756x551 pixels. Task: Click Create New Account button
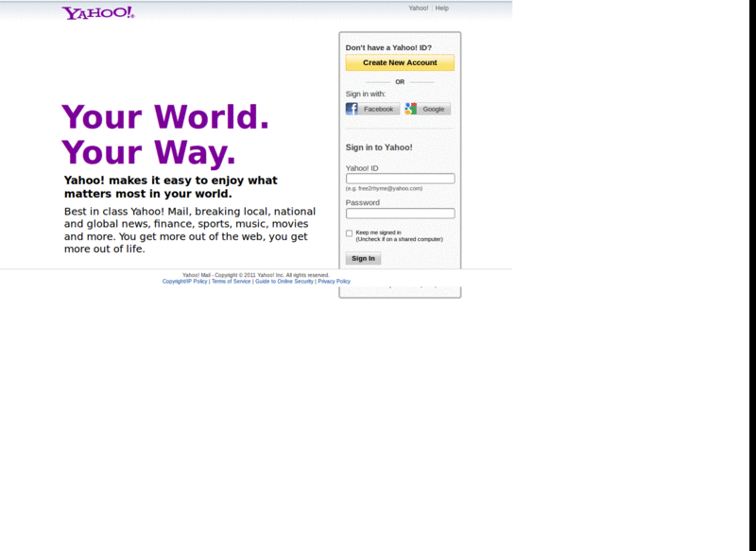tap(400, 62)
